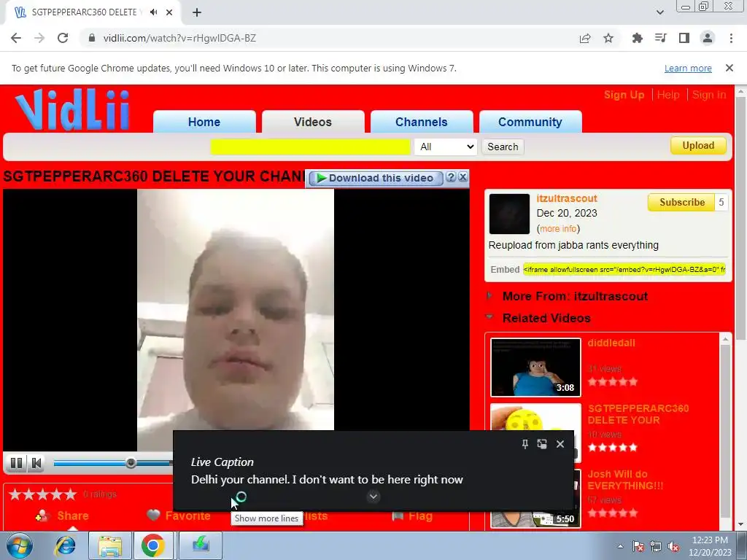Open the Chrome profile avatar icon
This screenshot has width=747, height=560.
708,38
